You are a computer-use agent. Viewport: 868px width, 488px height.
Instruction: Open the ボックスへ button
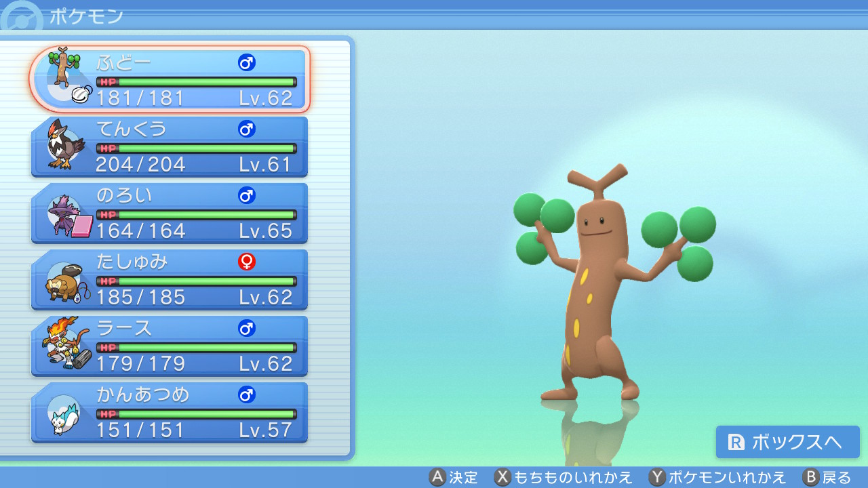point(788,442)
